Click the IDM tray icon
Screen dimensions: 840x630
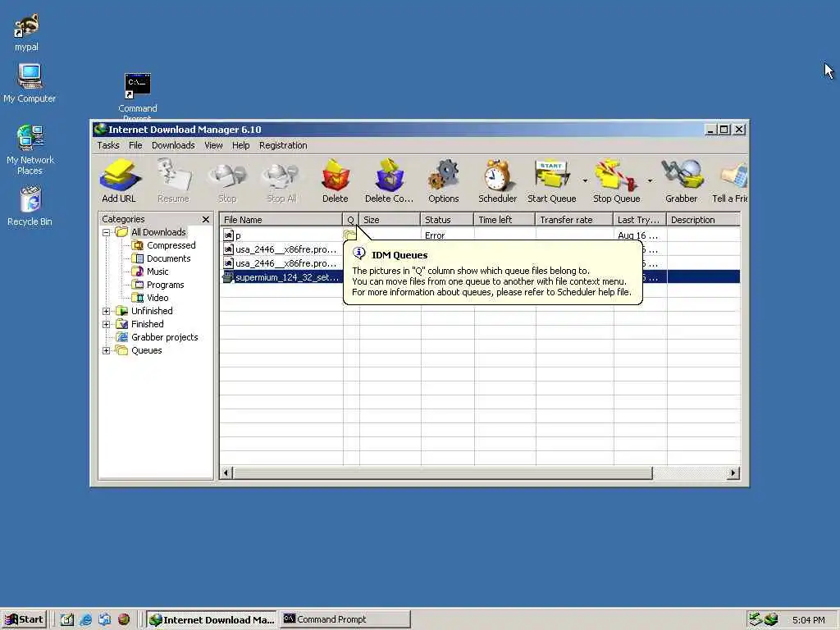[x=771, y=619]
